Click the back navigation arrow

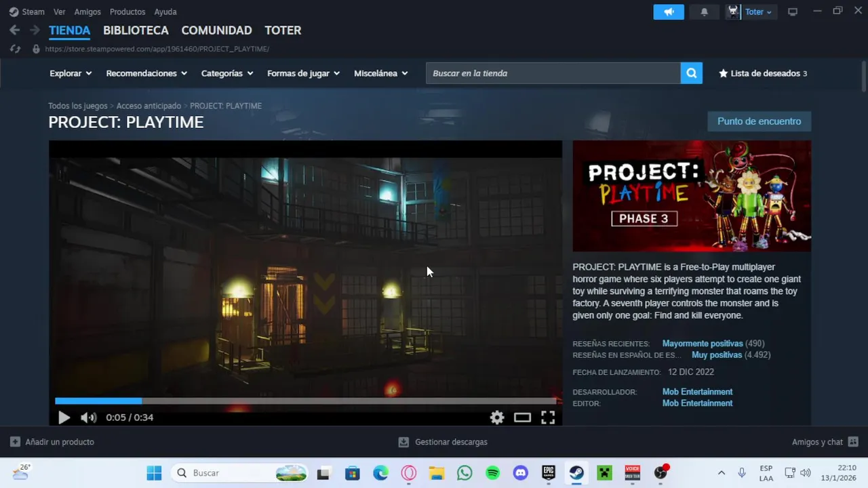[x=15, y=30]
